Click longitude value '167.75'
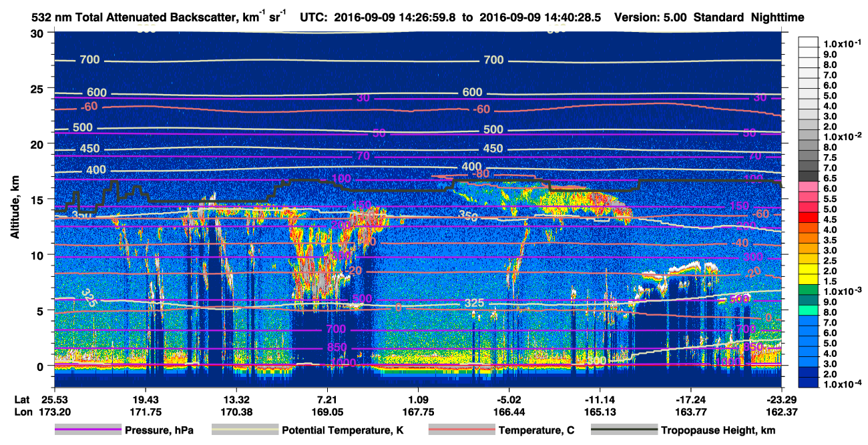This screenshot has width=868, height=445. [418, 412]
